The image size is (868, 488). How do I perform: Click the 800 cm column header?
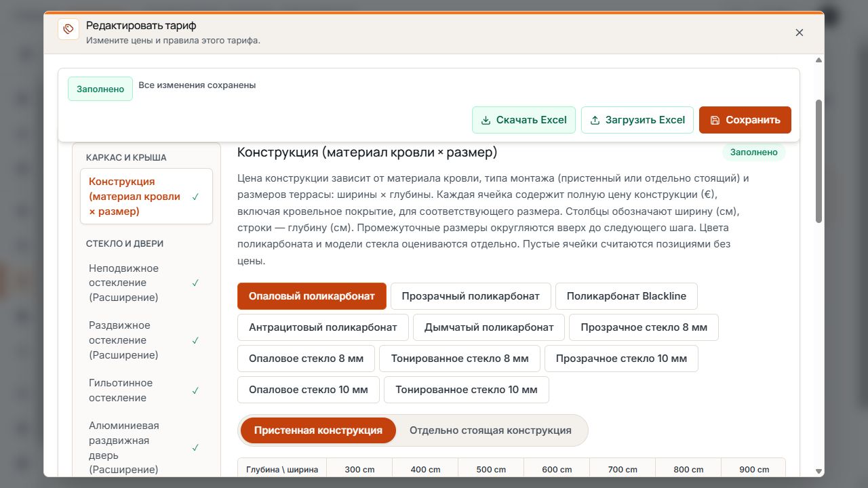688,469
